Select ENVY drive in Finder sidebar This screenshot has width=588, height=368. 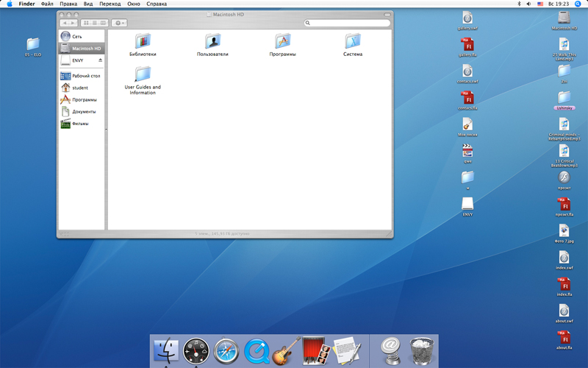pos(78,60)
